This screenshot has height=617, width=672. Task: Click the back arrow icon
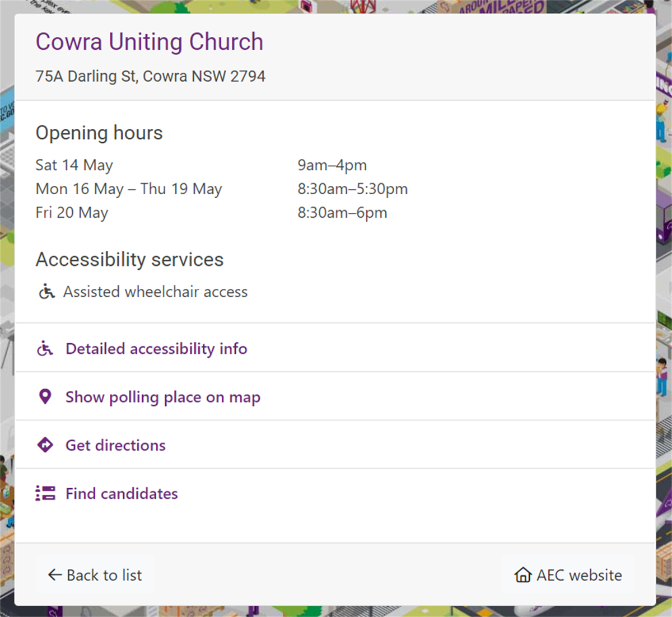pyautogui.click(x=53, y=575)
